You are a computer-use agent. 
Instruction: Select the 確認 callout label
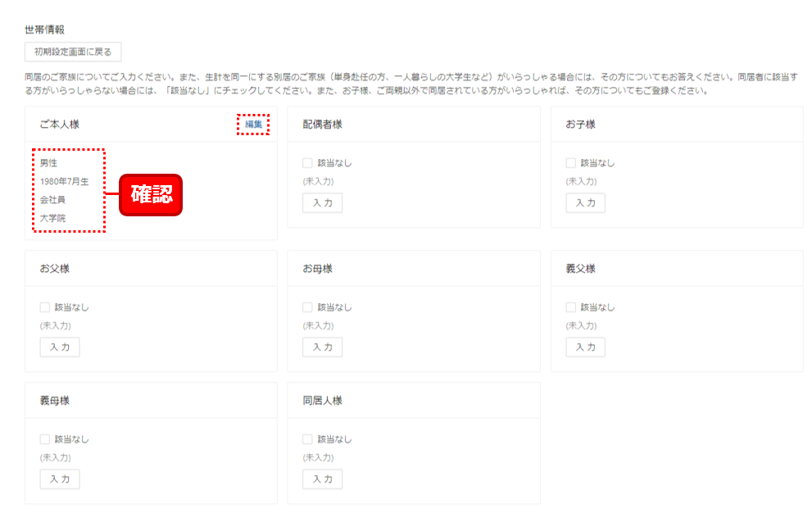tap(150, 195)
